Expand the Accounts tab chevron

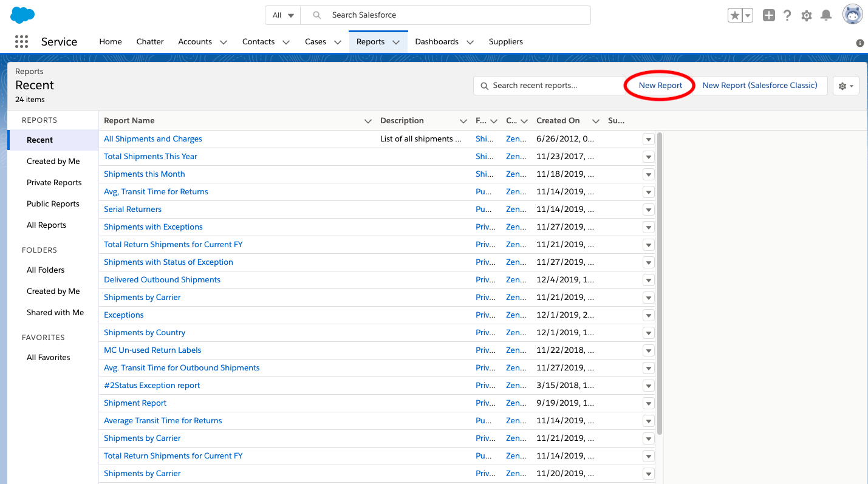coord(224,42)
